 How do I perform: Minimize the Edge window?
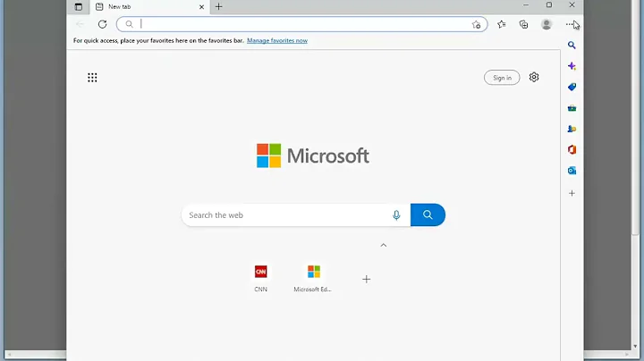tap(526, 5)
